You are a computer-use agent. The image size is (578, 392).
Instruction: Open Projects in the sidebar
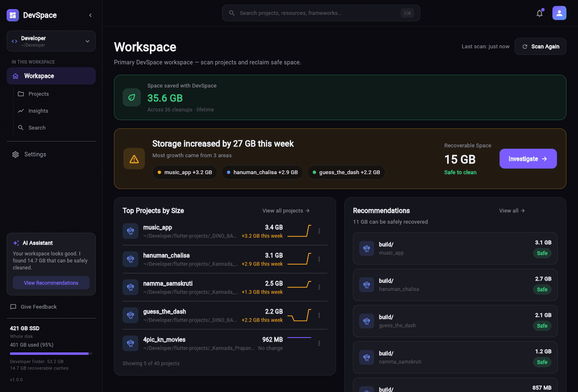point(54,94)
